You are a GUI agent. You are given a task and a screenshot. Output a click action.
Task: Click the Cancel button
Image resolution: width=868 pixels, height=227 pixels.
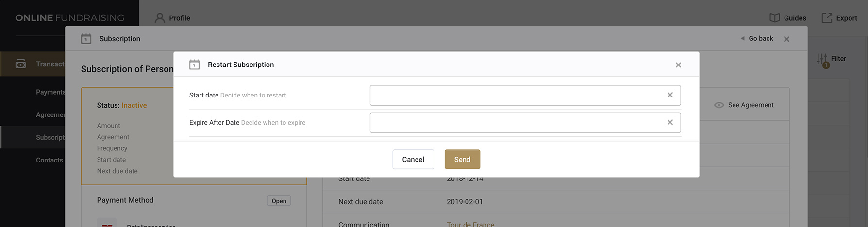413,159
